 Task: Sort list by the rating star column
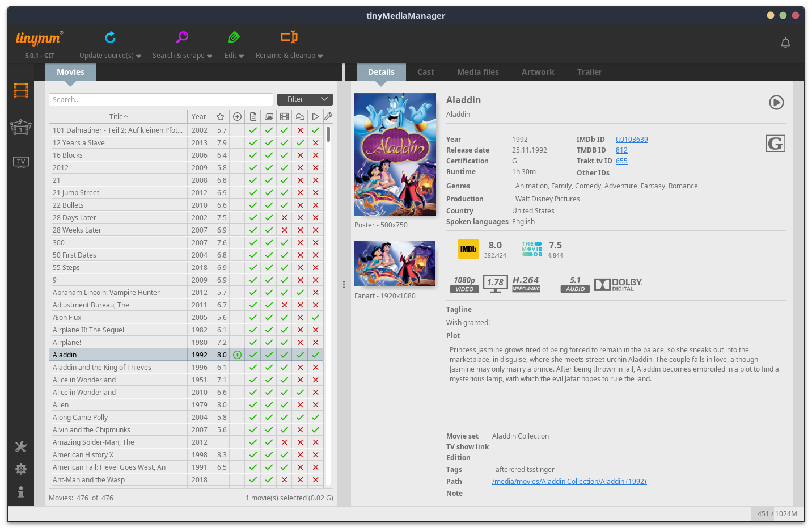(x=220, y=117)
